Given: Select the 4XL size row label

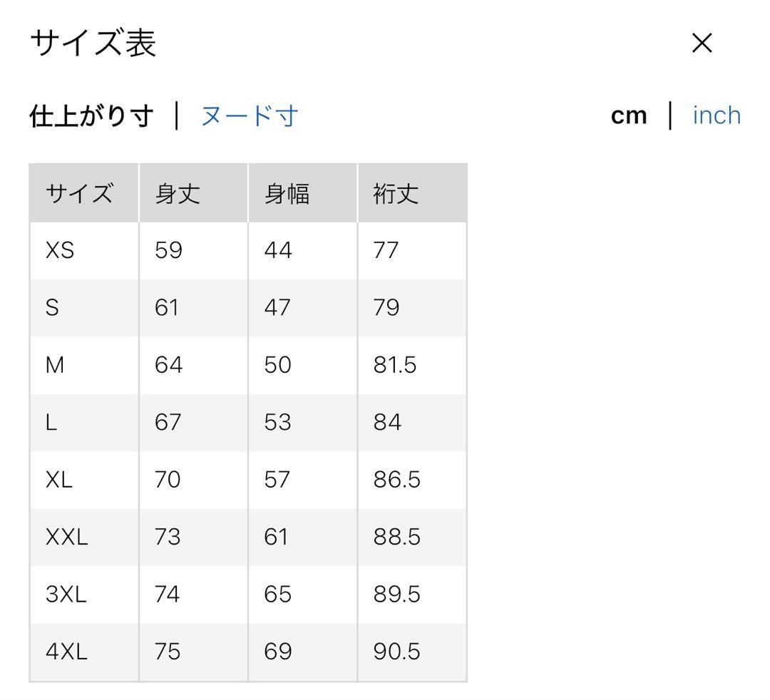Looking at the screenshot, I should 66,652.
